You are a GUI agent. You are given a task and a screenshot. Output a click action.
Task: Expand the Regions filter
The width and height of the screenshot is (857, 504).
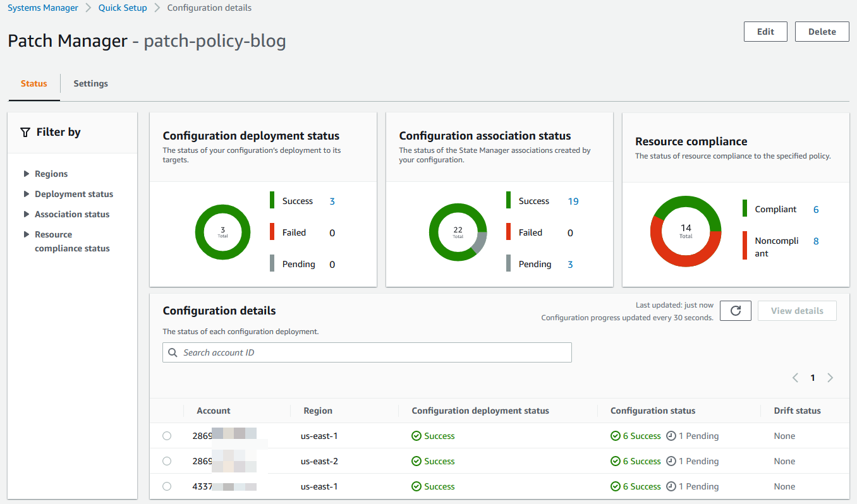pos(51,173)
